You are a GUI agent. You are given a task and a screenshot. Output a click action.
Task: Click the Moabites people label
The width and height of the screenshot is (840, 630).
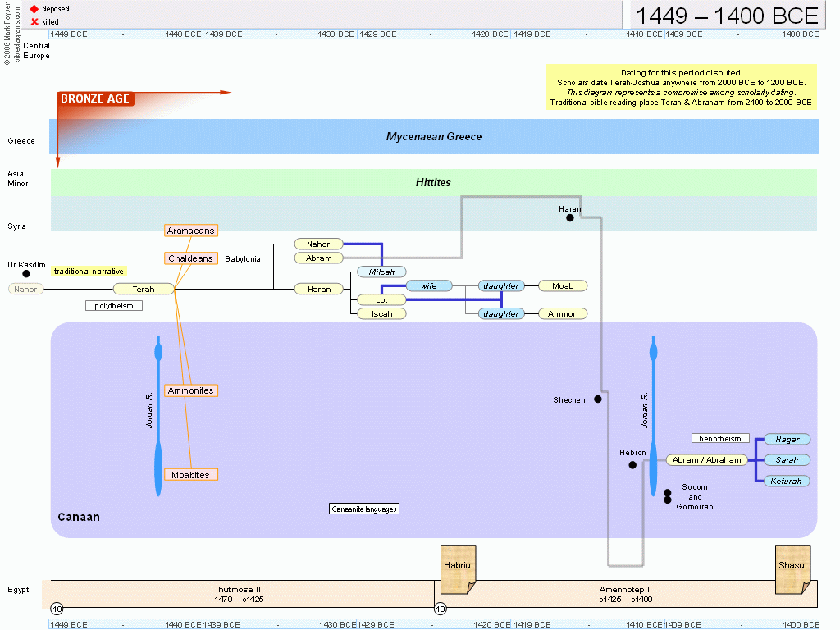(190, 475)
